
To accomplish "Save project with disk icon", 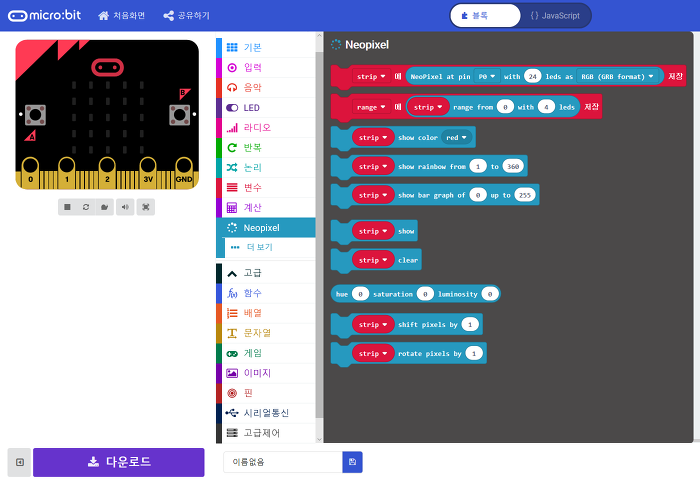I will point(352,462).
